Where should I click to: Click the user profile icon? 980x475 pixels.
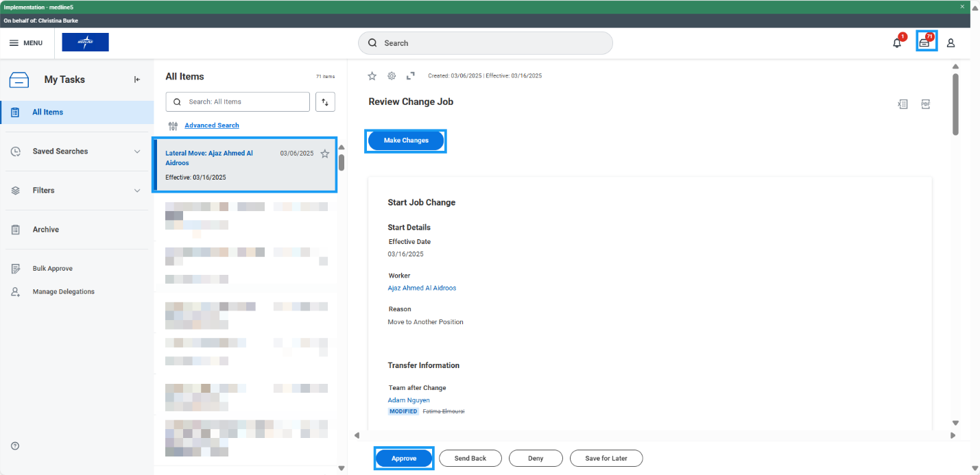[951, 43]
